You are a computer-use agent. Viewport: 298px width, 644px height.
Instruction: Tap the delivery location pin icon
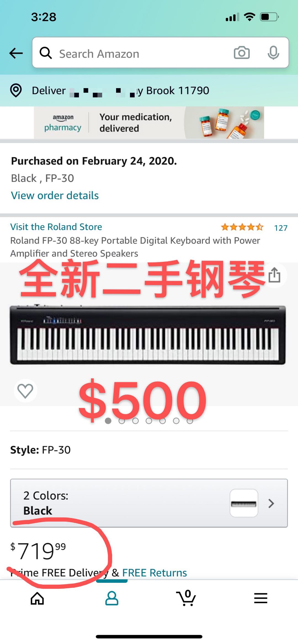pyautogui.click(x=16, y=90)
